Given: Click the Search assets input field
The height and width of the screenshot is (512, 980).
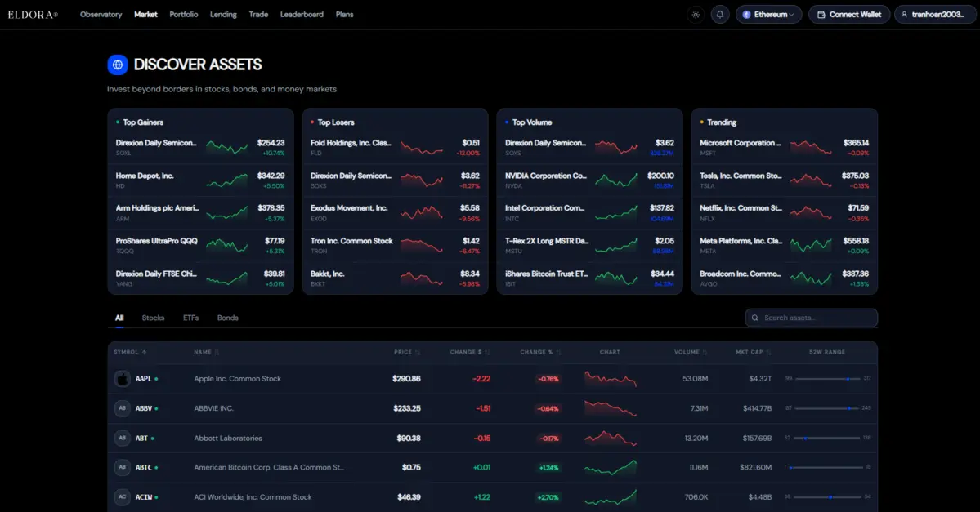Looking at the screenshot, I should [x=812, y=318].
